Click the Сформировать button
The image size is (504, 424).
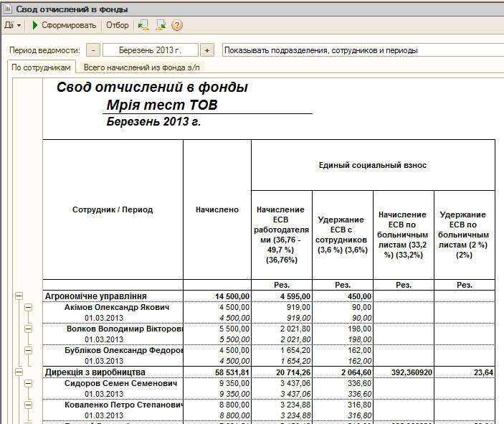point(65,25)
